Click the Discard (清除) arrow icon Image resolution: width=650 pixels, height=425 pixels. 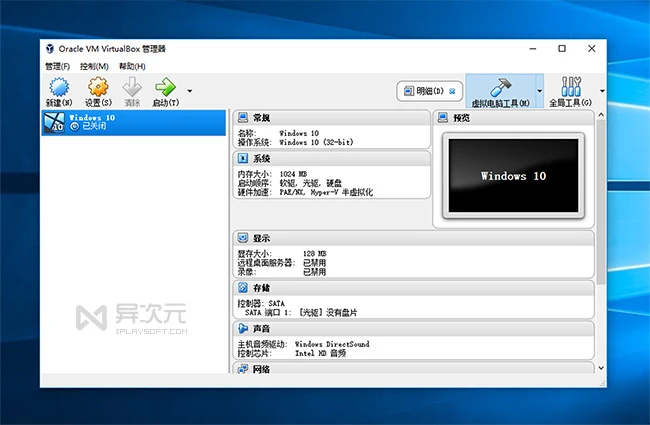[x=132, y=87]
